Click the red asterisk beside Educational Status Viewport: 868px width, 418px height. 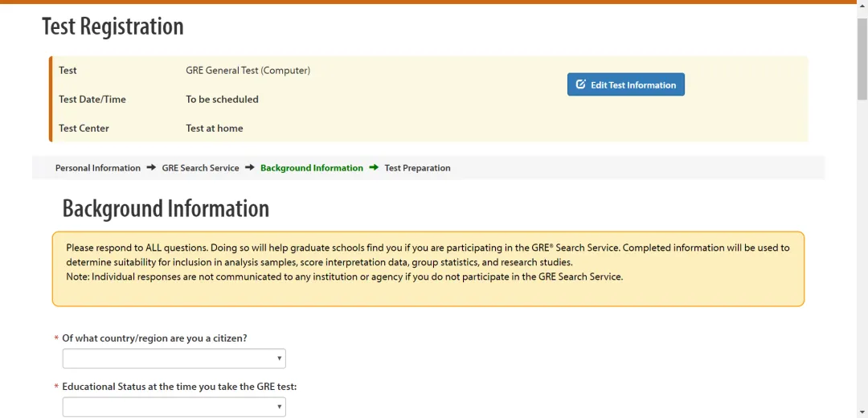(56, 387)
